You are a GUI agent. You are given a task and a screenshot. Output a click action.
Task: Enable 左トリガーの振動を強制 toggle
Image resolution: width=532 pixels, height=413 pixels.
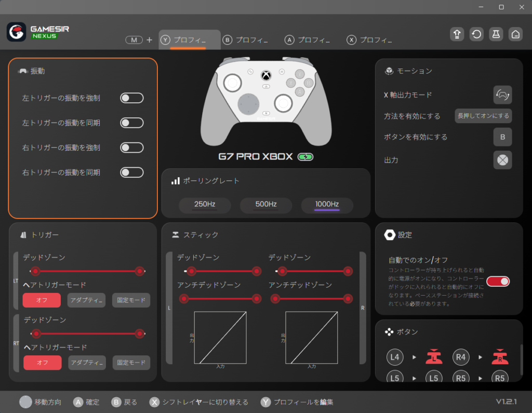(131, 98)
